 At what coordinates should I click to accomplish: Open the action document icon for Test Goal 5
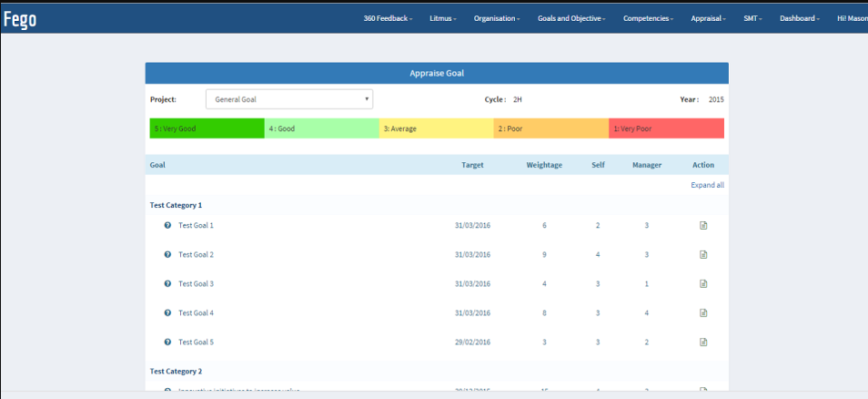tap(702, 342)
